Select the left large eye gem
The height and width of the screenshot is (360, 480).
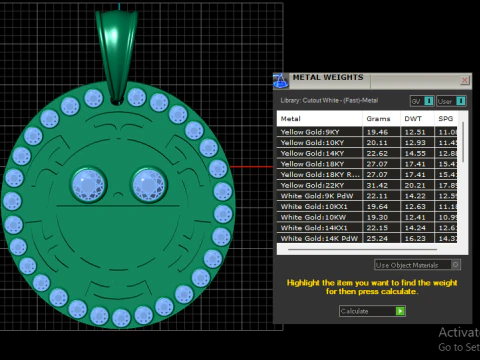coord(88,185)
